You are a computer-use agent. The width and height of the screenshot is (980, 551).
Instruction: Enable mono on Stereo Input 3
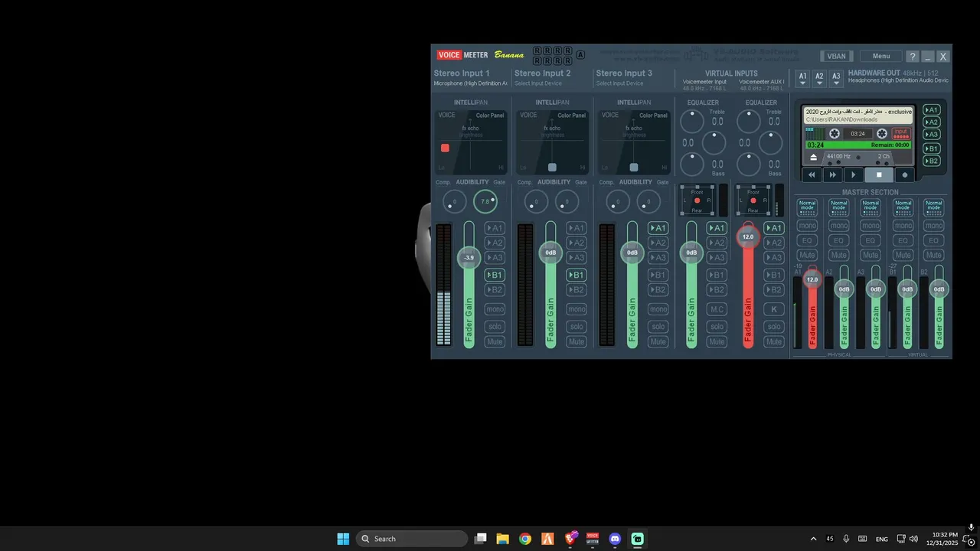tap(658, 309)
